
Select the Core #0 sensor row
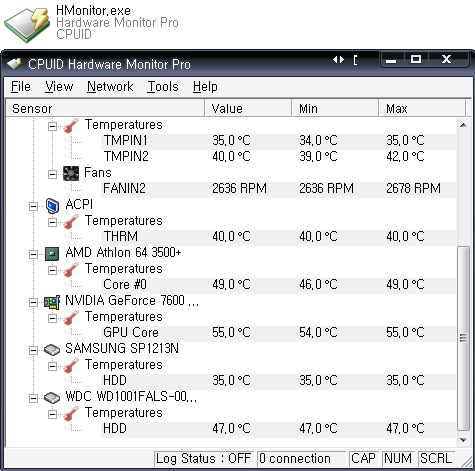tap(278, 285)
